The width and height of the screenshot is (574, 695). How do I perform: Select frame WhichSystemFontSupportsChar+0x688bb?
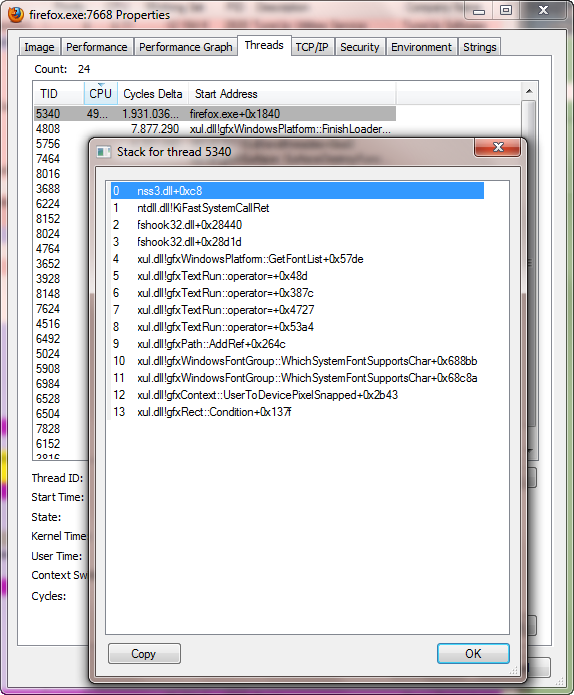(297, 361)
